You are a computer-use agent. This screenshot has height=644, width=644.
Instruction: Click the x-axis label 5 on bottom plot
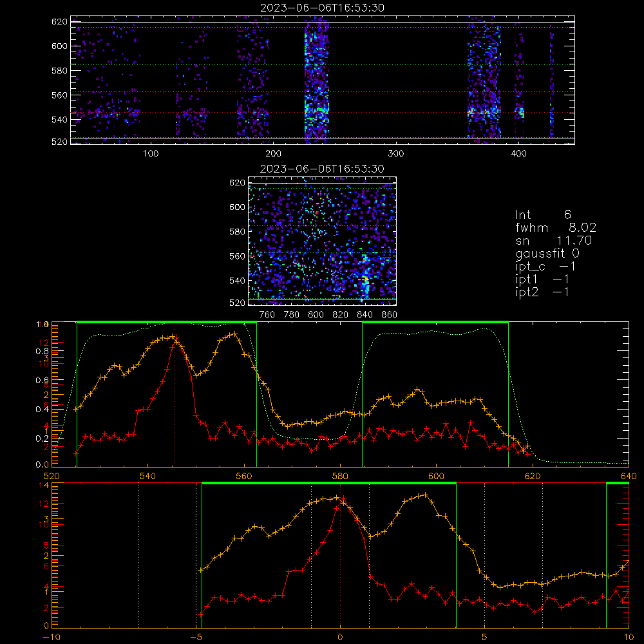coord(485,637)
